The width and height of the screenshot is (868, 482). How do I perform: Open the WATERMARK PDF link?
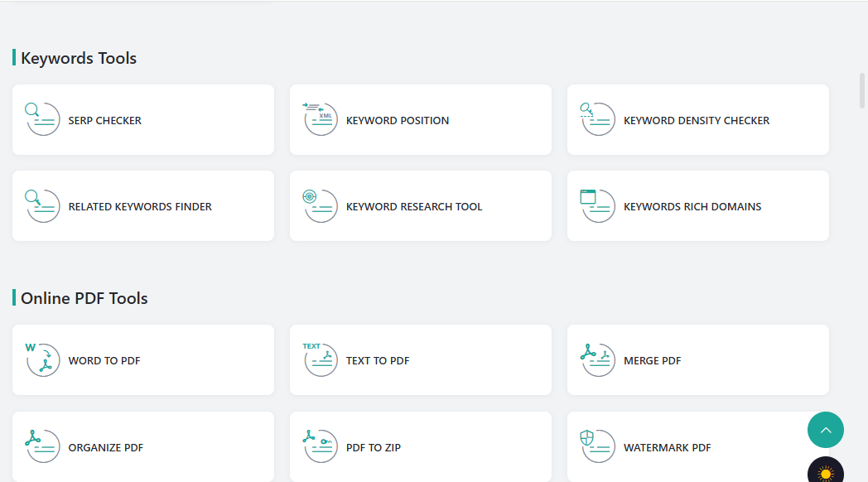[667, 448]
